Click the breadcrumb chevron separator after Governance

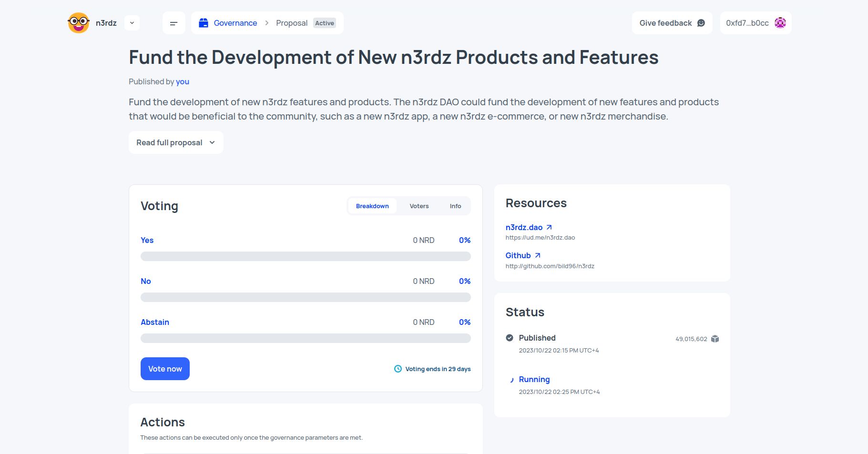click(x=267, y=23)
